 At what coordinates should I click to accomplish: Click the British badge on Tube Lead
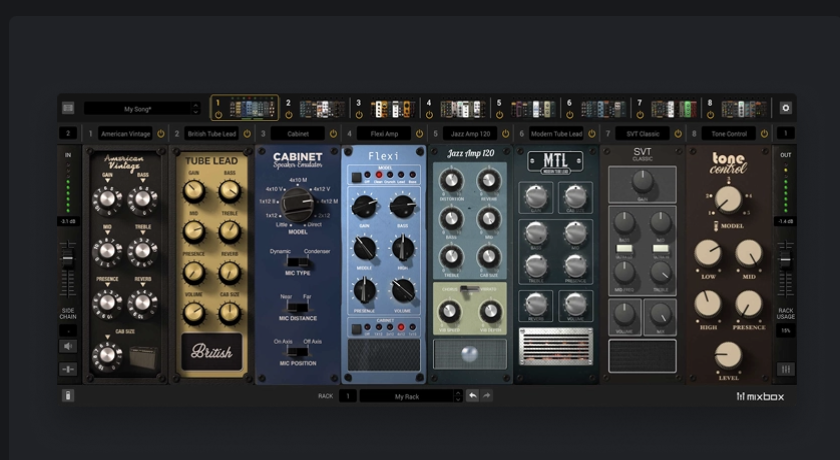coord(212,352)
